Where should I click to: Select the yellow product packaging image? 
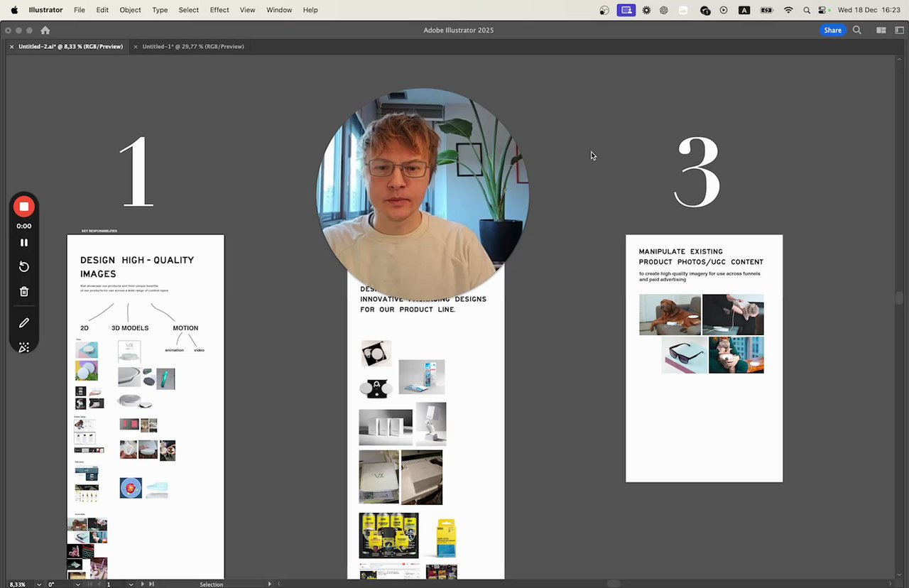[x=445, y=537]
